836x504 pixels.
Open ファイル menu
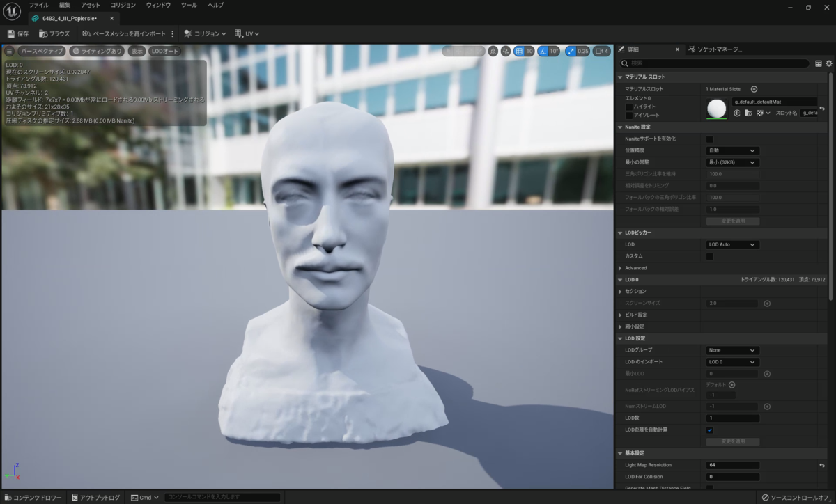click(x=38, y=5)
